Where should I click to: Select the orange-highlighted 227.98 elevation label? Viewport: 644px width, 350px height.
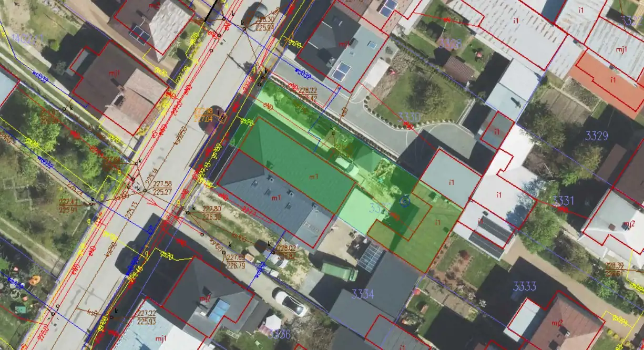pos(203,115)
